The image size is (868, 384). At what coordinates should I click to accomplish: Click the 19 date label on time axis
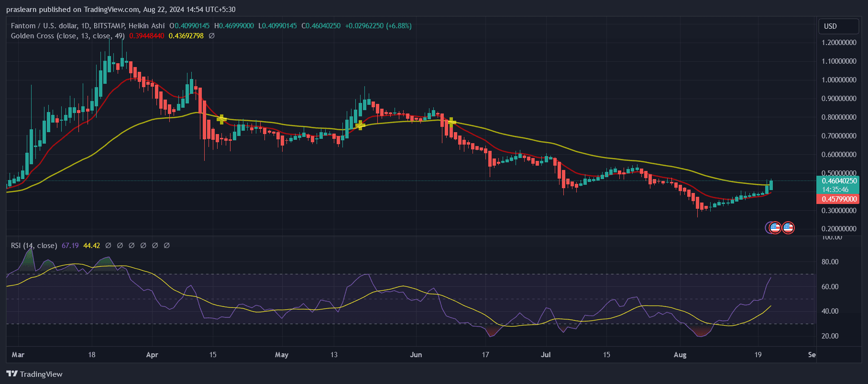tap(758, 355)
